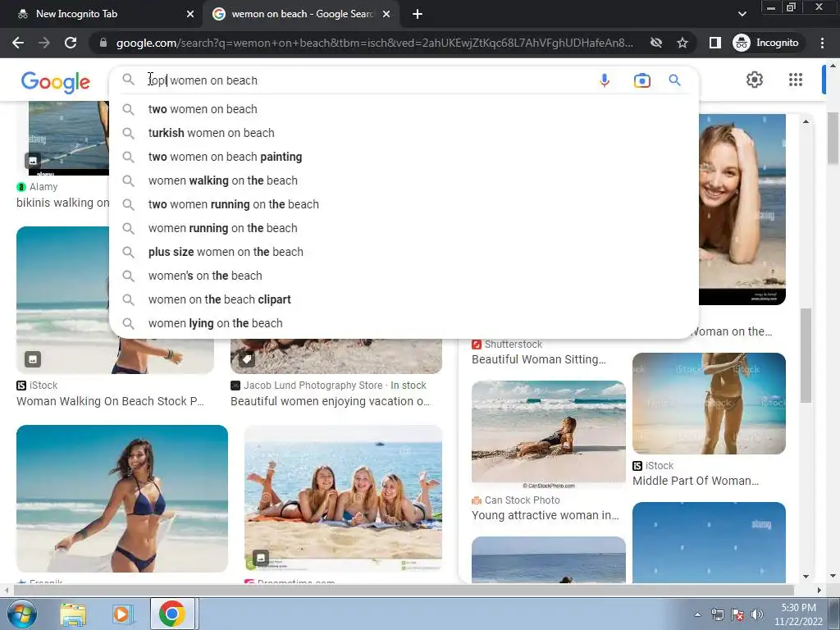Open Chrome three-dot menu
840x630 pixels.
tap(822, 43)
